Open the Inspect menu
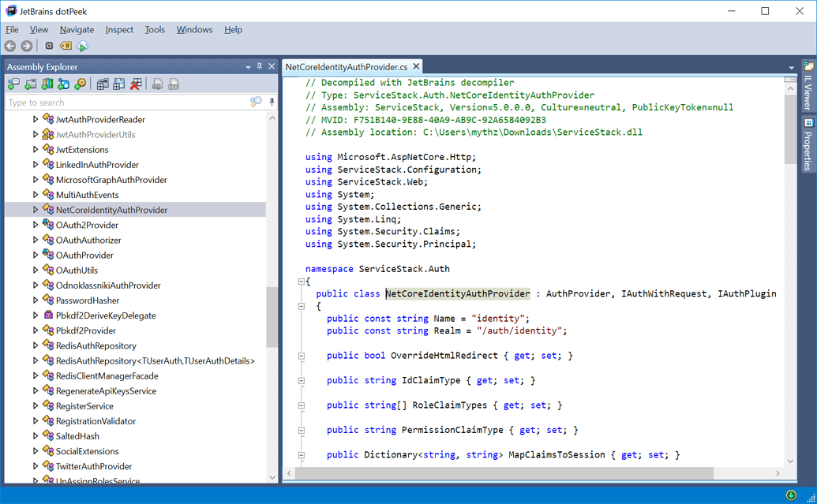Viewport: 817px width, 504px height. [x=119, y=29]
